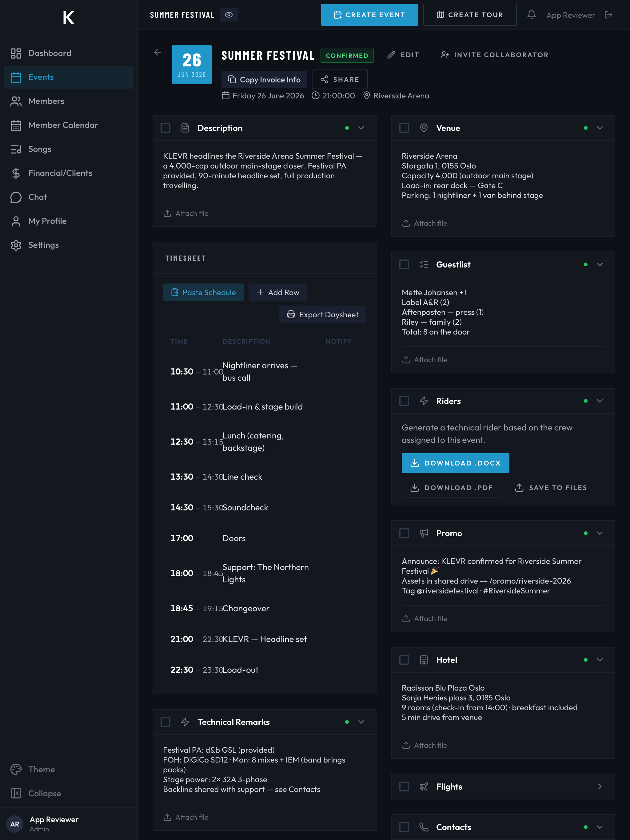Collapse the Hotel section chevron
Screen dimensions: 630x840
(x=600, y=660)
